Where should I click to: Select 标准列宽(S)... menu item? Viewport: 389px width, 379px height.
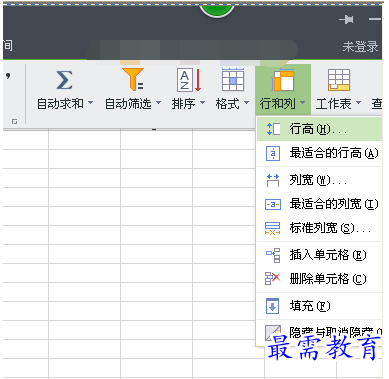click(320, 228)
